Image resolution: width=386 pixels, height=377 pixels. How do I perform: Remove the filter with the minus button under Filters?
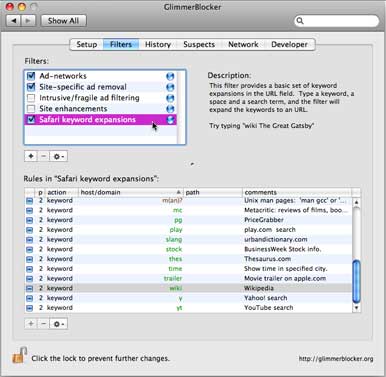coord(43,156)
